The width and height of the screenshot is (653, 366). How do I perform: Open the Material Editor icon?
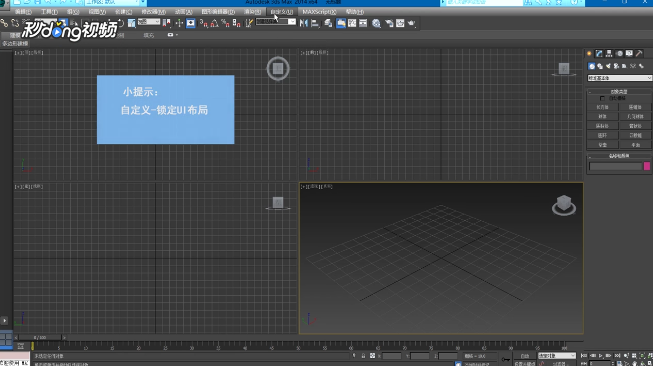coord(376,23)
